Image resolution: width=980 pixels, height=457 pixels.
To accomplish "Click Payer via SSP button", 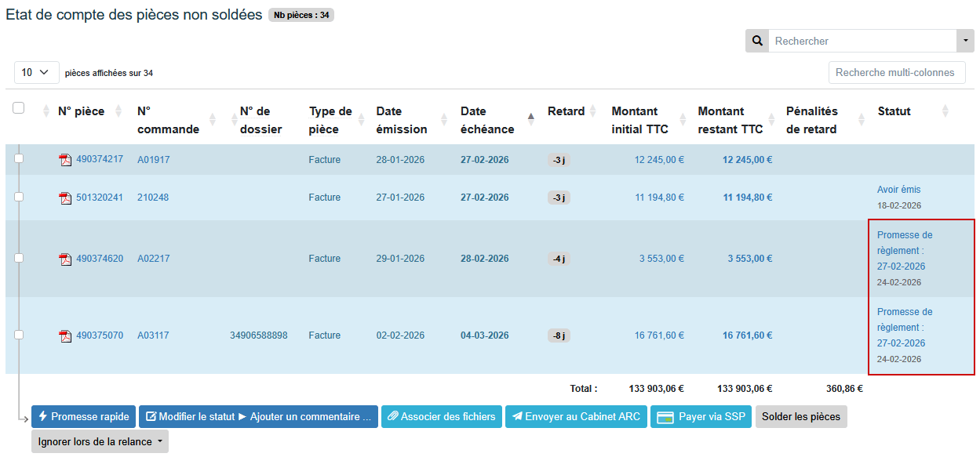I will tap(701, 416).
